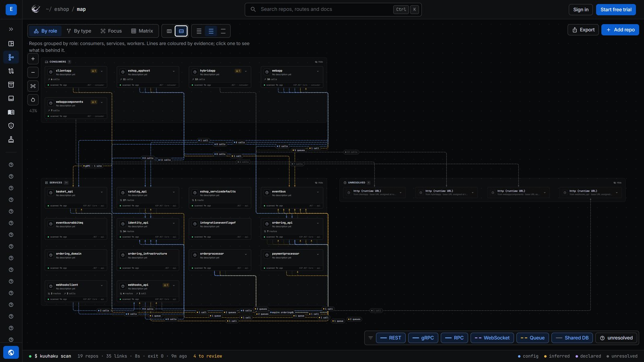The image size is (644, 362).
Task: Select the medium card density option
Action: 211,31
